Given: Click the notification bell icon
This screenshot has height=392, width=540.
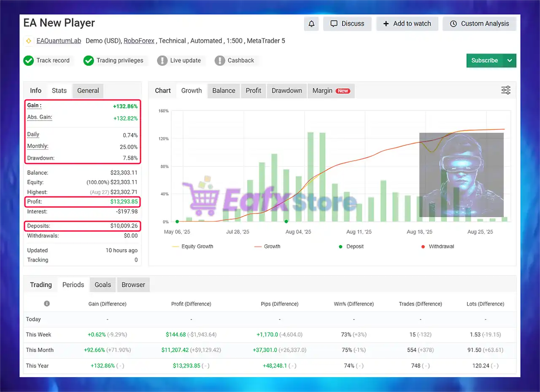Looking at the screenshot, I should click(311, 24).
